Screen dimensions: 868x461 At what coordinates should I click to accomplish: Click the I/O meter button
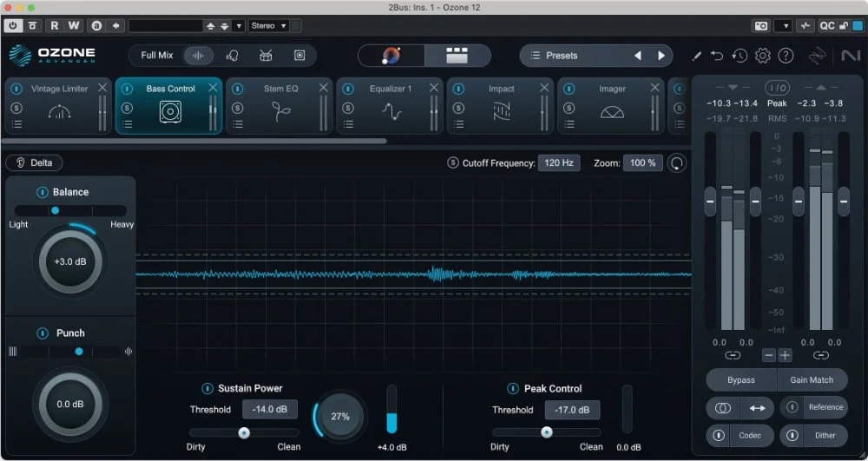pyautogui.click(x=777, y=88)
